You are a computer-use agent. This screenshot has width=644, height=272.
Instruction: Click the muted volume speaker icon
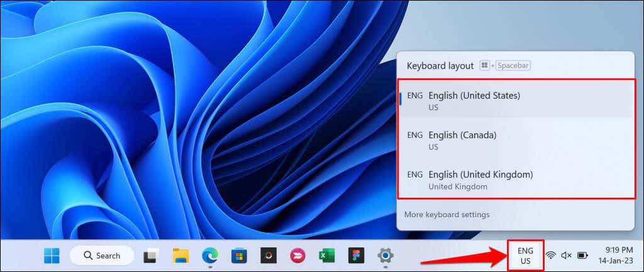(567, 256)
